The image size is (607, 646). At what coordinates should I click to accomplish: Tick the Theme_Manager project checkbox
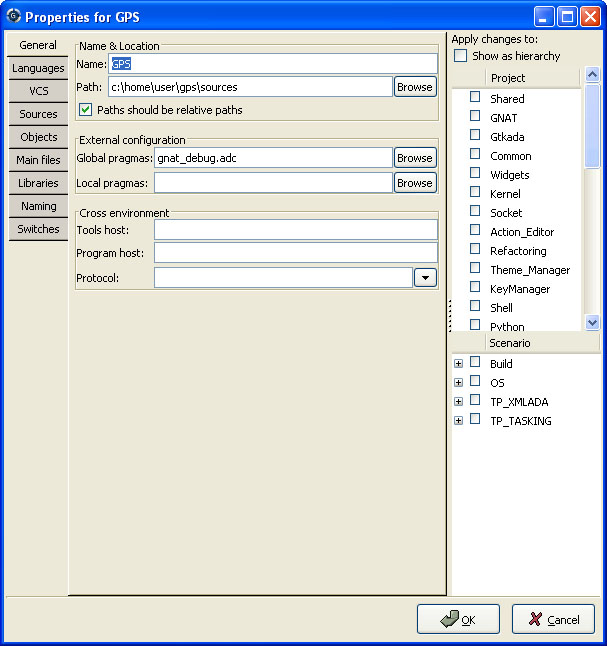[x=475, y=268]
